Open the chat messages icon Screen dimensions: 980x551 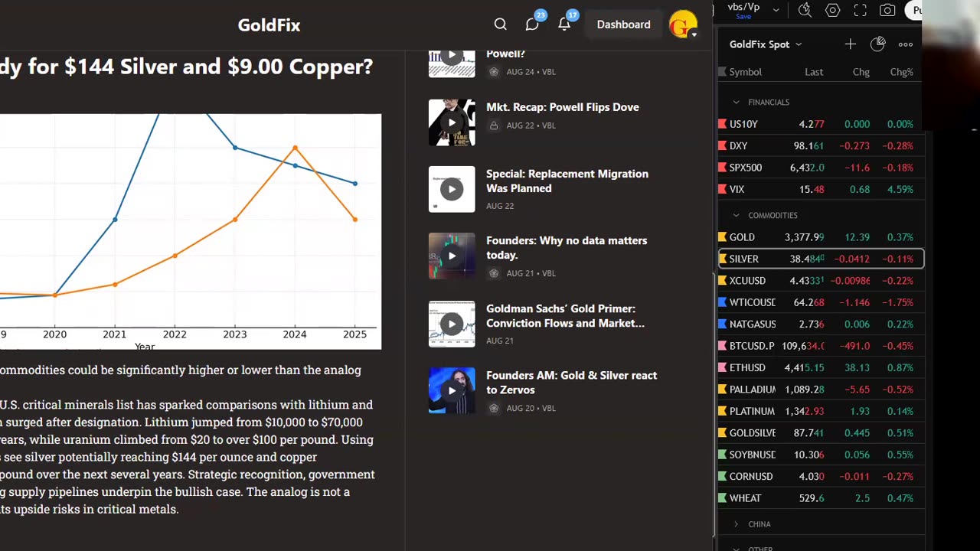click(x=532, y=24)
